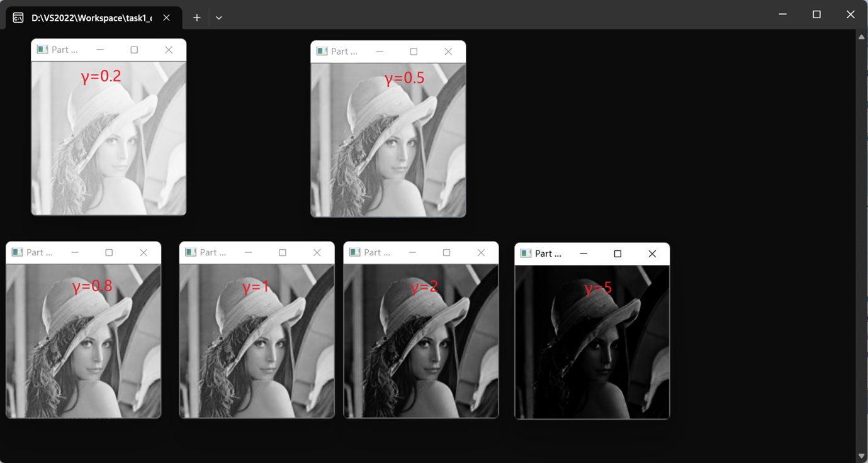Screen dimensions: 868x463
Task: Minimize the γ=0.2 image window
Action: click(99, 50)
